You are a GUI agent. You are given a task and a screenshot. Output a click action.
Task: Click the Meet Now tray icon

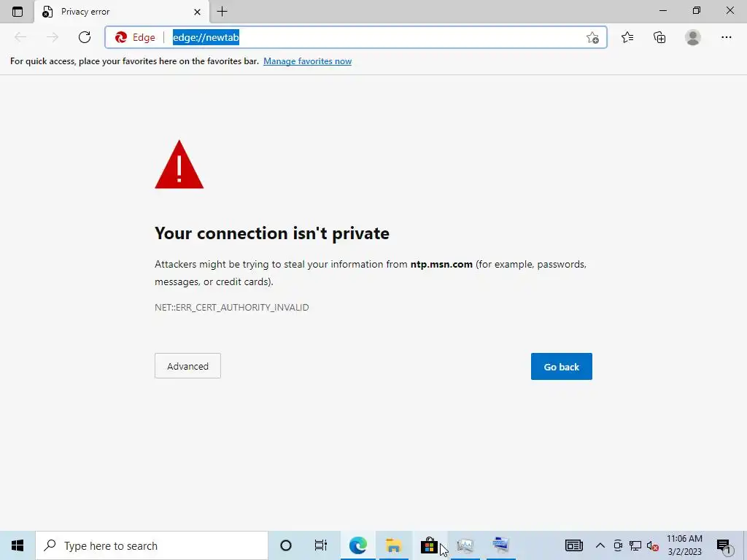618,545
